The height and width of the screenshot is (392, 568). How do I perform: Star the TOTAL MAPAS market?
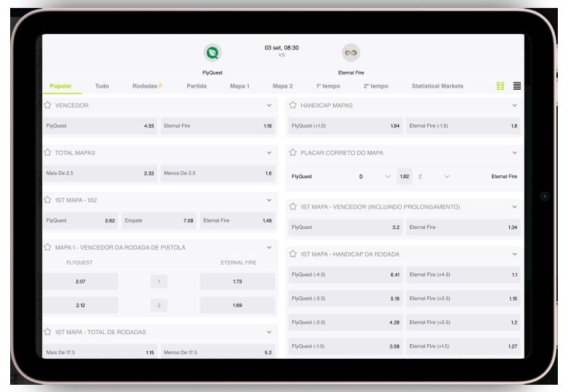[47, 152]
